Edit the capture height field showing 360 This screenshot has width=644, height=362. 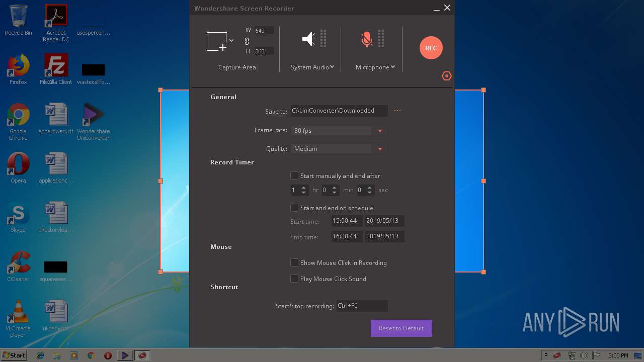pos(264,51)
